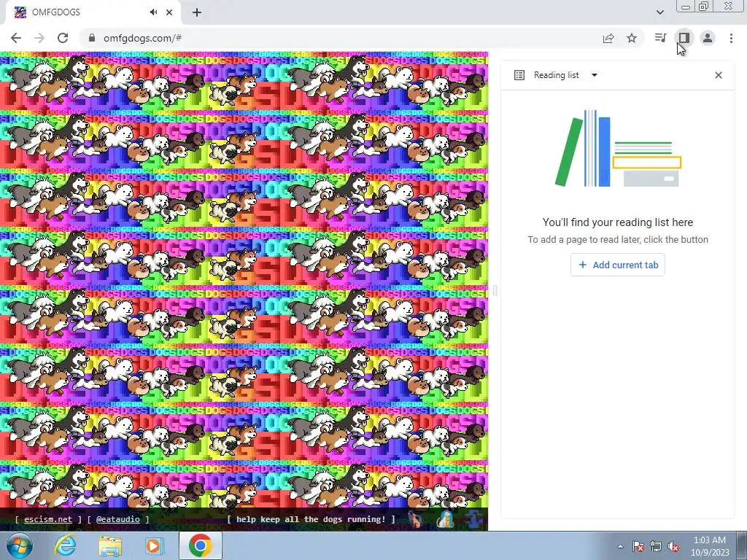Launch Internet Explorer from the taskbar

point(65,545)
